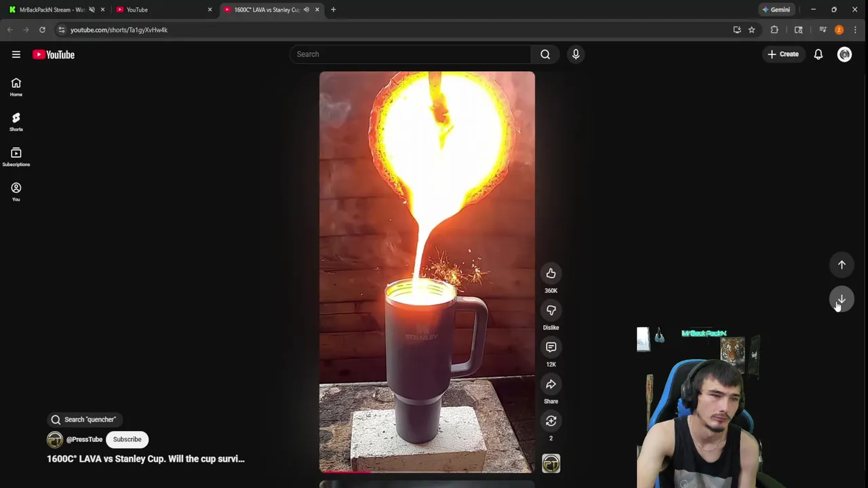The image size is (868, 488).
Task: Subscribe to PressTube
Action: (127, 439)
